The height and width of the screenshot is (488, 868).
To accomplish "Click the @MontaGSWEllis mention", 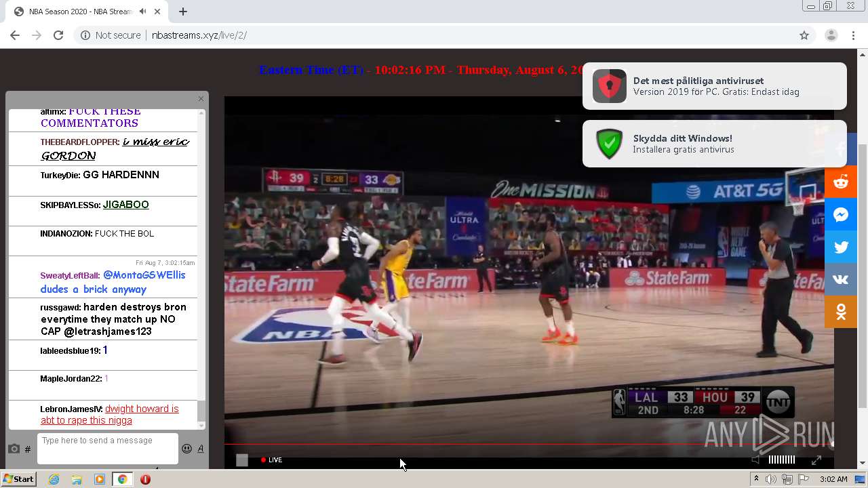I will (144, 275).
